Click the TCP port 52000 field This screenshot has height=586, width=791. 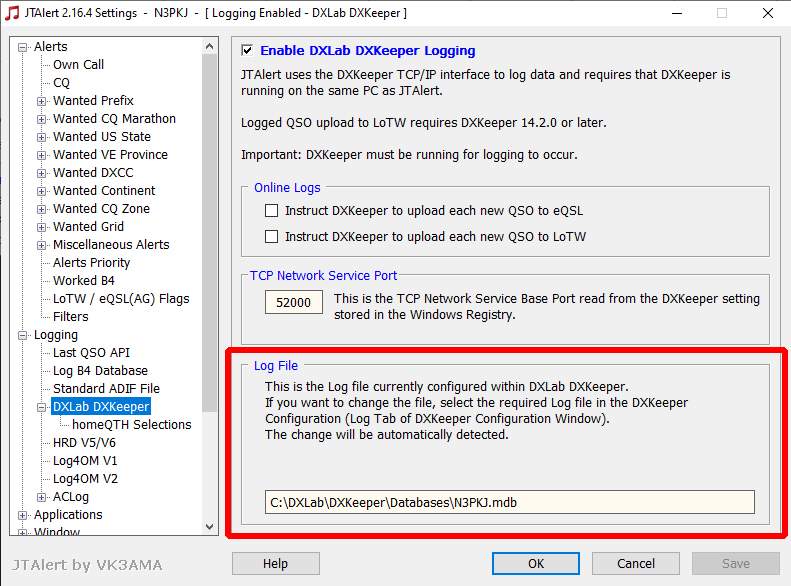[294, 302]
